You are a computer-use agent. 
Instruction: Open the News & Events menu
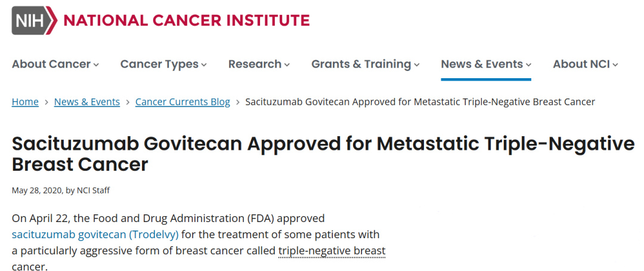click(482, 64)
